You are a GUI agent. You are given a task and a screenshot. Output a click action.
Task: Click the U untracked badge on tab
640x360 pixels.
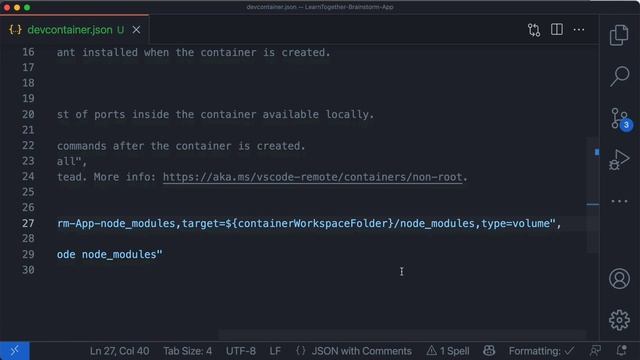tap(120, 30)
